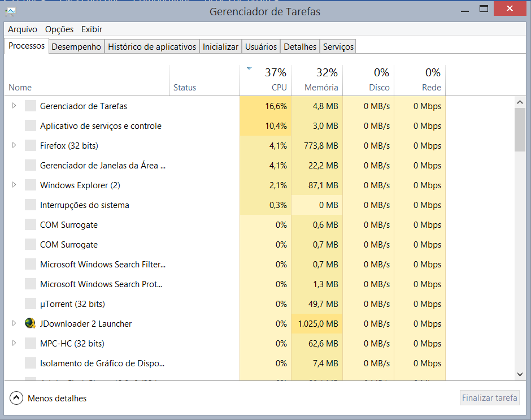Sort processes by the CPU column header
This screenshot has height=420, width=531.
click(x=265, y=80)
